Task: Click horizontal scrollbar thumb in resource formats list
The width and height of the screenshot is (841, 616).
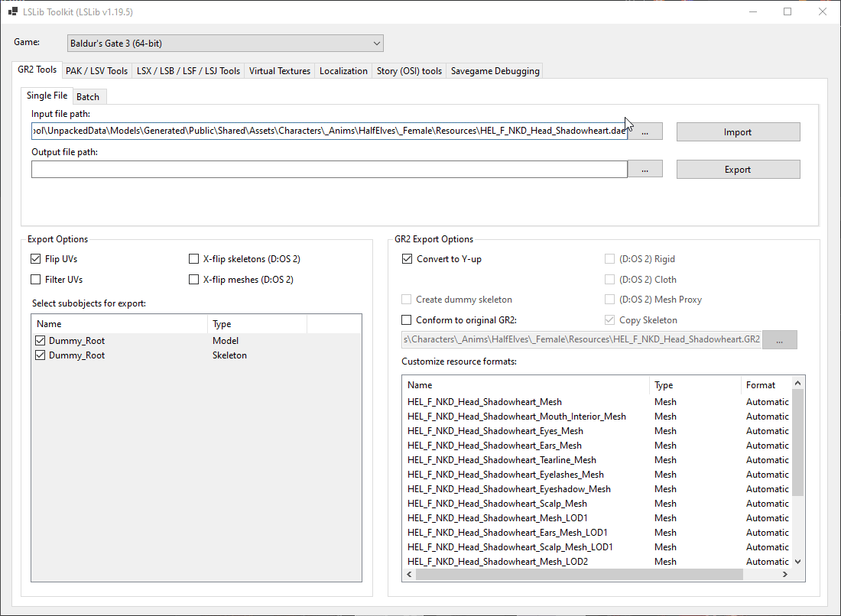Action: point(580,574)
